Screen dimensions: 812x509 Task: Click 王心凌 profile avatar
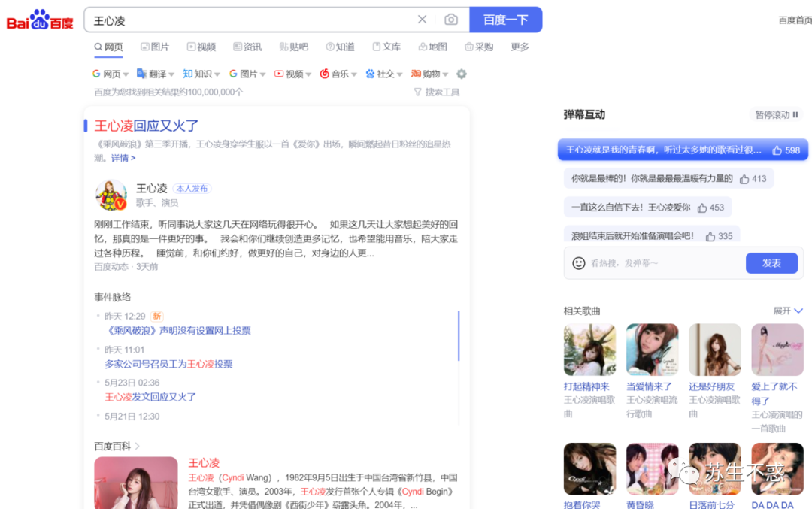point(111,195)
